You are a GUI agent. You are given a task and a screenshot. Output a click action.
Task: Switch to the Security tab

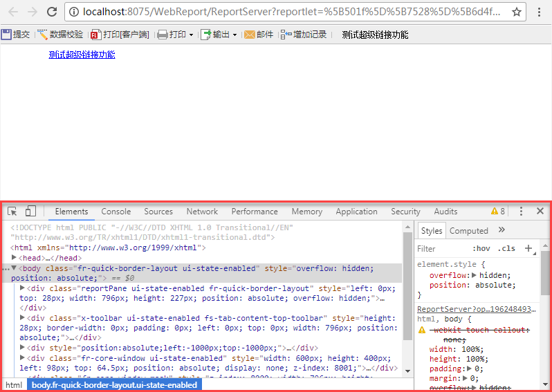coord(405,212)
